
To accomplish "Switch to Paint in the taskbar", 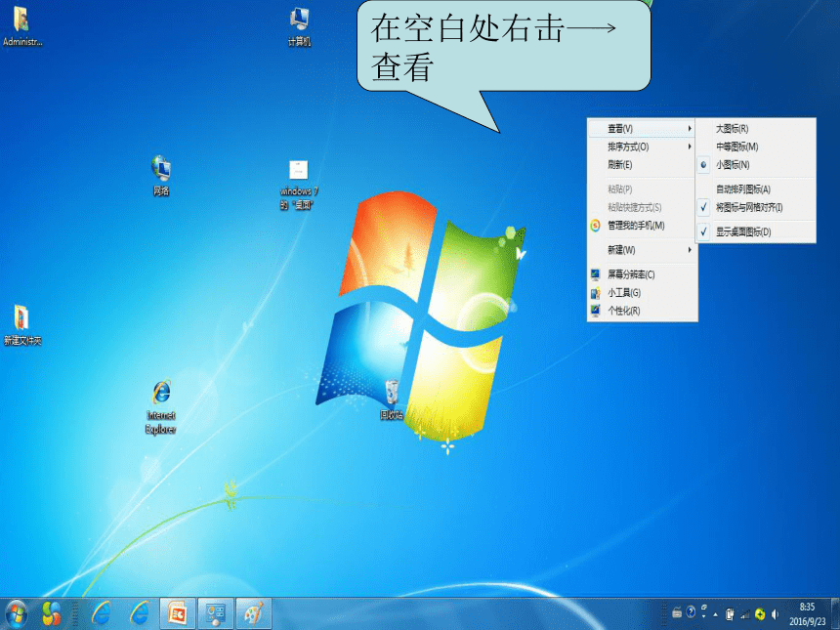I will pos(254,613).
